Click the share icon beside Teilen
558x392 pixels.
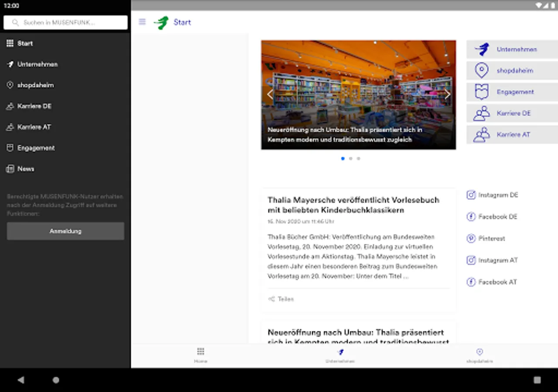click(x=271, y=299)
